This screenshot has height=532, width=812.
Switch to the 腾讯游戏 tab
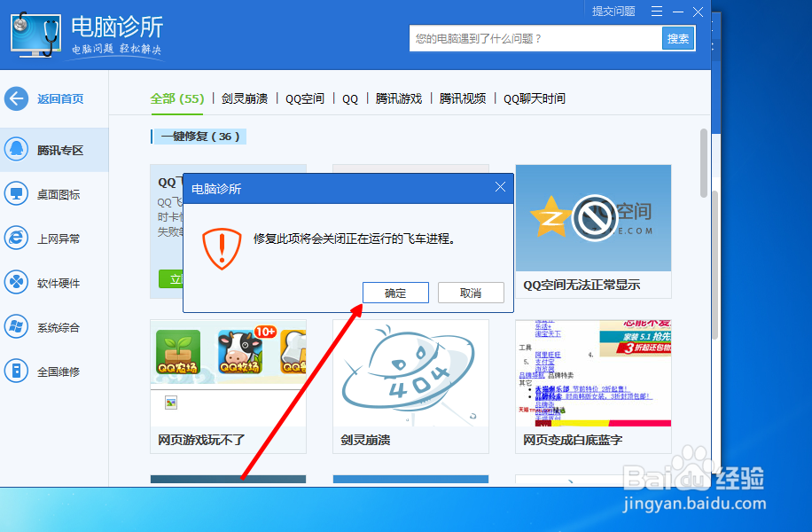399,98
